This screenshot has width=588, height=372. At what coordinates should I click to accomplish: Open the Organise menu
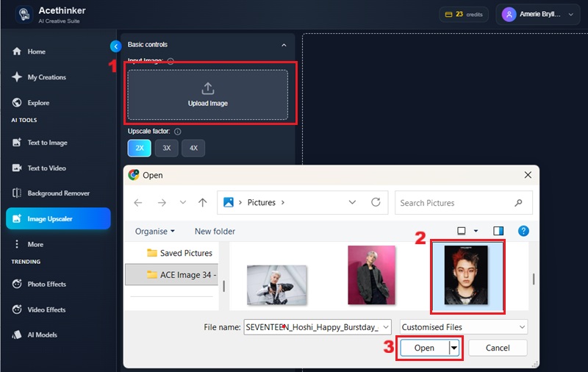pos(155,232)
